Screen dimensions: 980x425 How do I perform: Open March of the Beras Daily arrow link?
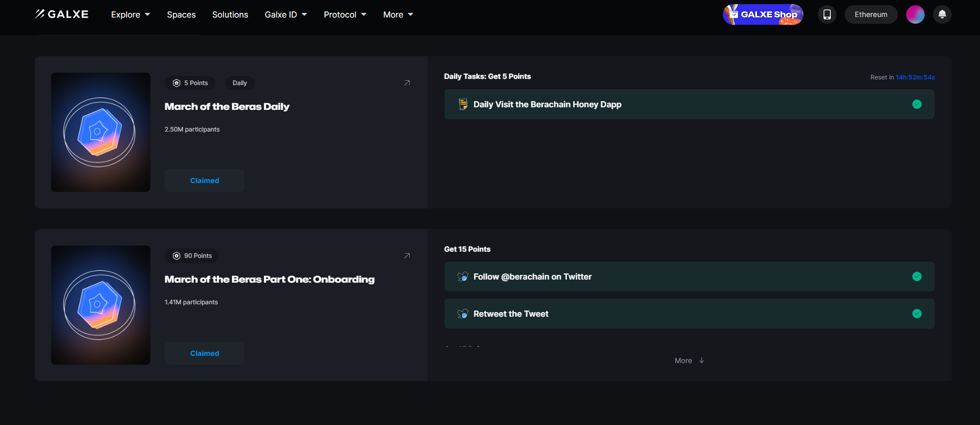pos(407,83)
